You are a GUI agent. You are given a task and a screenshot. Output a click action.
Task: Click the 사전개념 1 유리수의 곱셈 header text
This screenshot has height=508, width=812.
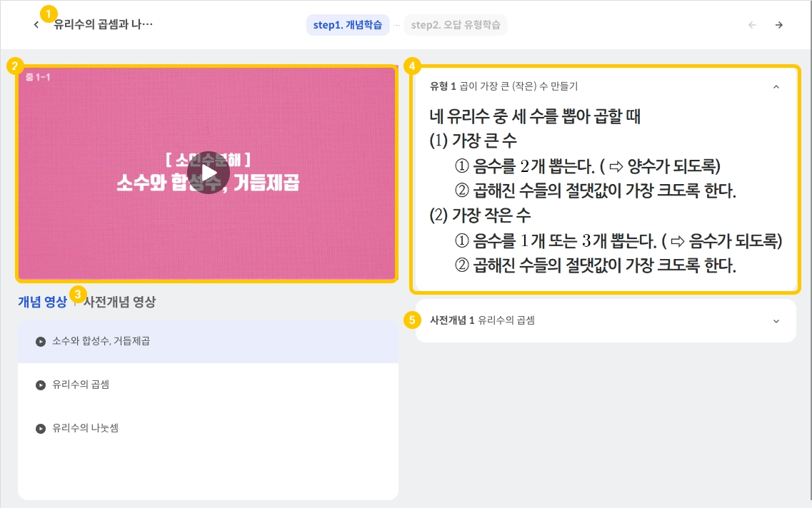pyautogui.click(x=482, y=320)
